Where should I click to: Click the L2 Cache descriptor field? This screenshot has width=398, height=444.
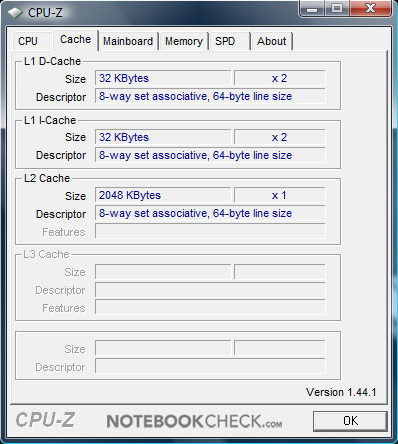click(210, 213)
